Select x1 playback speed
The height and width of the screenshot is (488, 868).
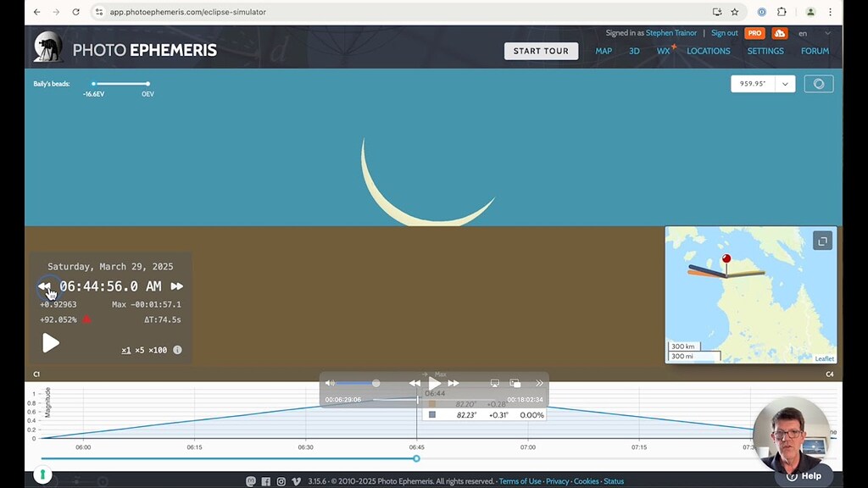pyautogui.click(x=126, y=350)
